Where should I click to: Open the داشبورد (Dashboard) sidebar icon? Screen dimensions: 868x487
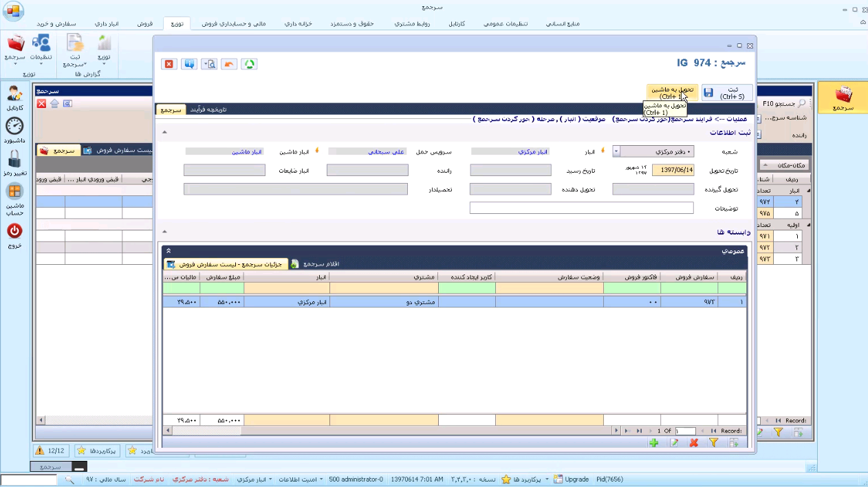[14, 126]
